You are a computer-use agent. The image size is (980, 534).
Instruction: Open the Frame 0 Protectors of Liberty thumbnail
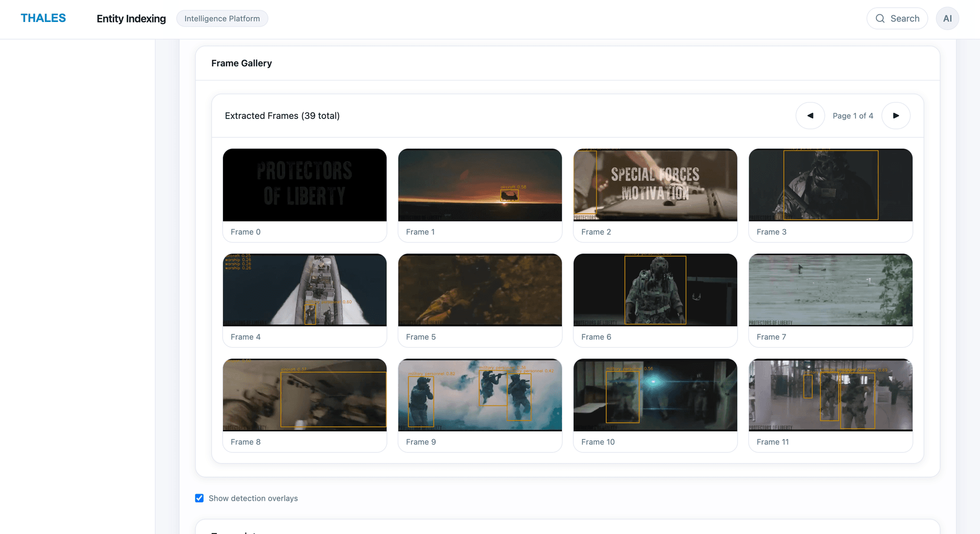(x=304, y=185)
